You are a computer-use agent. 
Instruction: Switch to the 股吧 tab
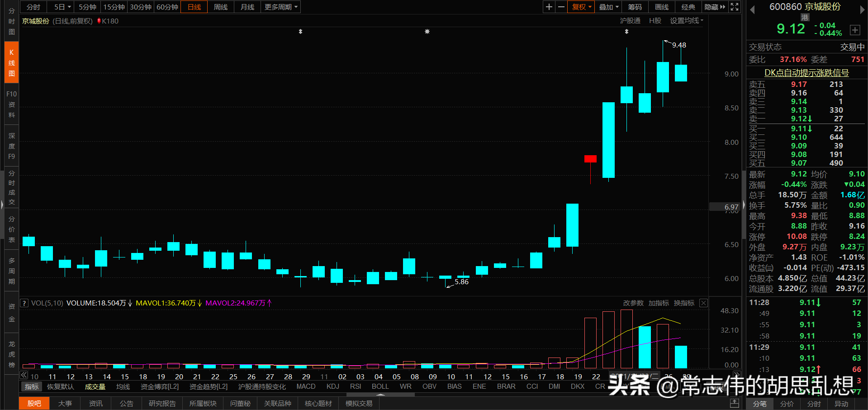(x=34, y=403)
